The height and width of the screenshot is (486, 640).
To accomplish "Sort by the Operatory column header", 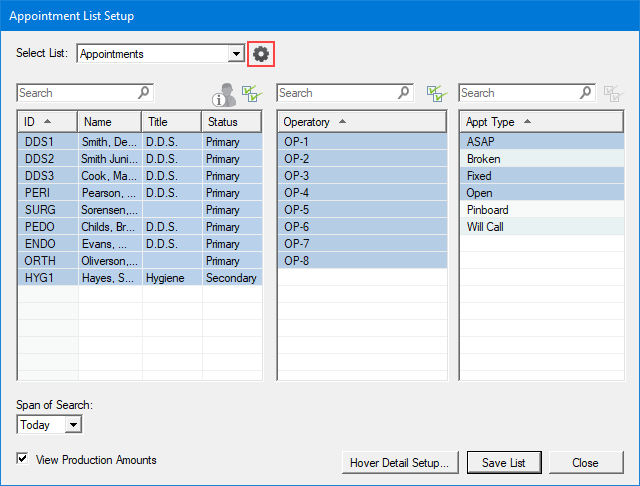I will 361,122.
